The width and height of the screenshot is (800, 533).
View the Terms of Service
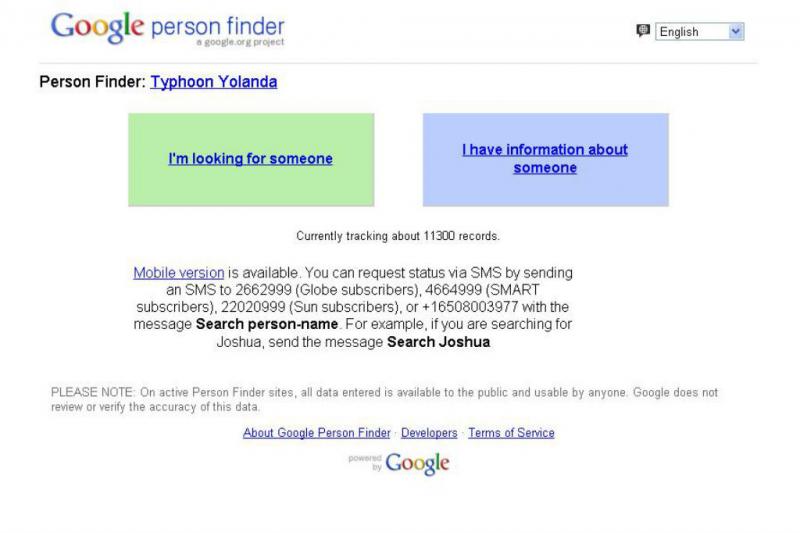[x=511, y=433]
